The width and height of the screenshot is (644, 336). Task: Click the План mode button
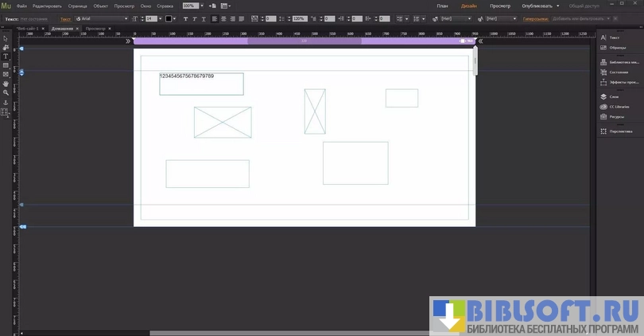pyautogui.click(x=442, y=6)
